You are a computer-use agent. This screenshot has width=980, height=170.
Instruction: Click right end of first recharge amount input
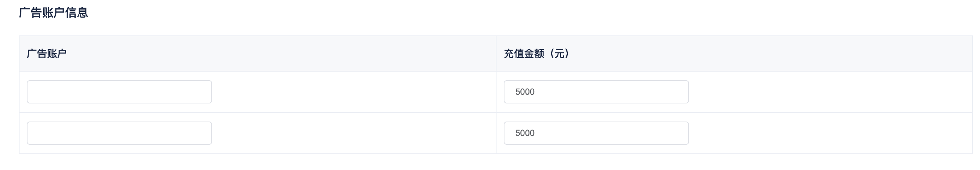(x=680, y=92)
